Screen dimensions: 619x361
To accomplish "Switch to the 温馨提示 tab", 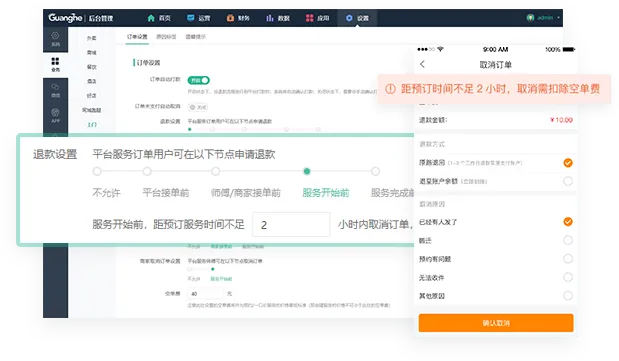I will [x=195, y=37].
